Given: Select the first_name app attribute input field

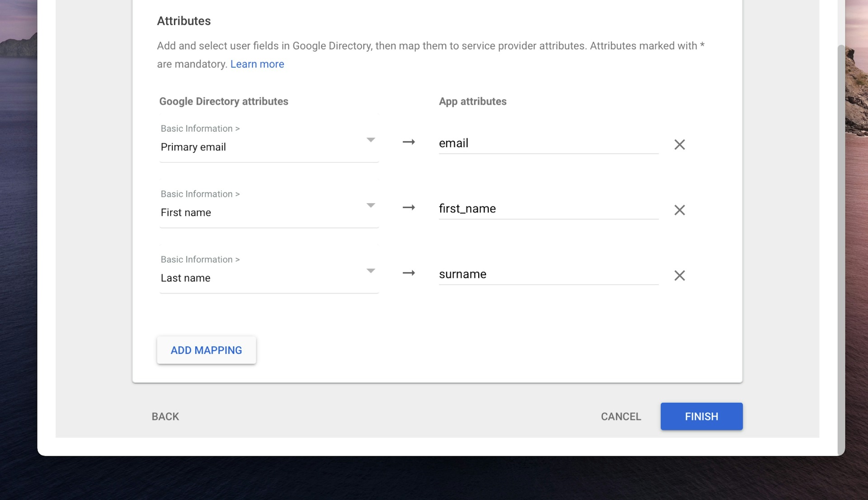Looking at the screenshot, I should click(547, 209).
